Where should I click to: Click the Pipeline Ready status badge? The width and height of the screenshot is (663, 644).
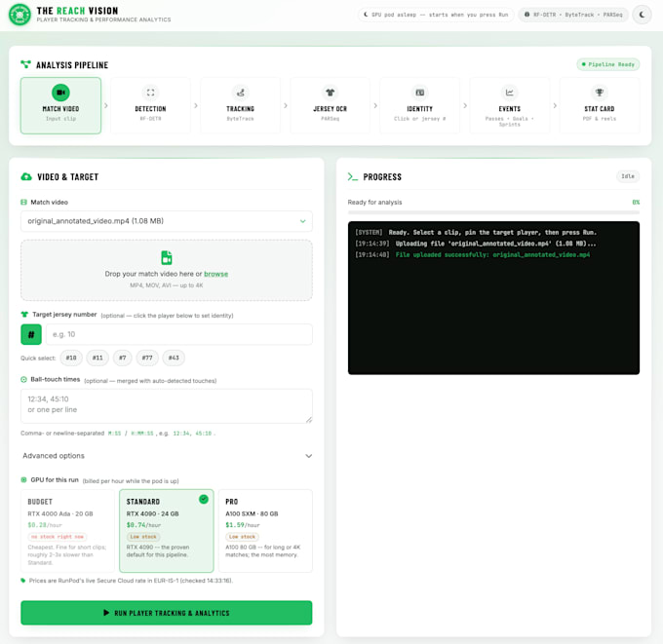click(x=608, y=64)
